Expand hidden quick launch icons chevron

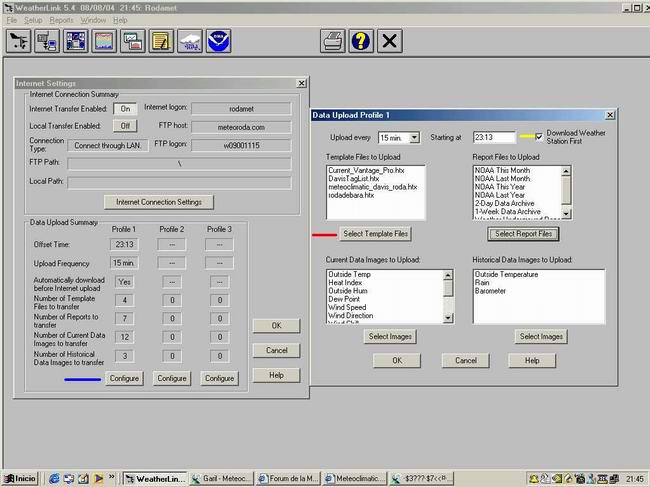pos(112,477)
